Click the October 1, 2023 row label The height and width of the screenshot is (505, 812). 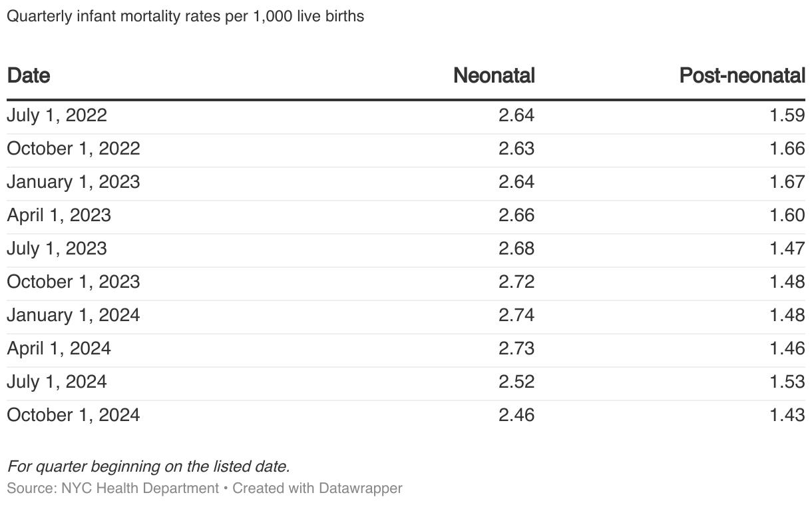coord(73,282)
